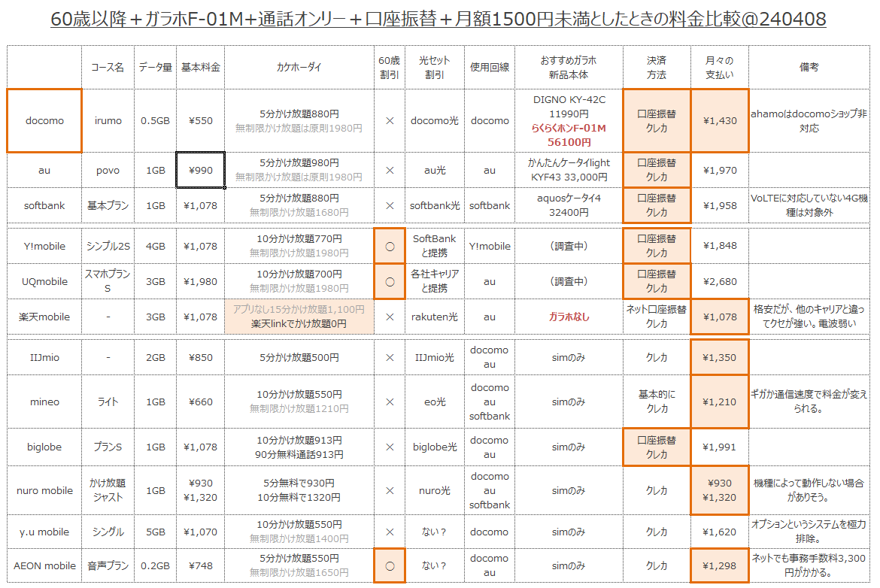Click the selected ¥990 povo basic fee cell
Image resolution: width=880 pixels, height=588 pixels.
[x=200, y=170]
